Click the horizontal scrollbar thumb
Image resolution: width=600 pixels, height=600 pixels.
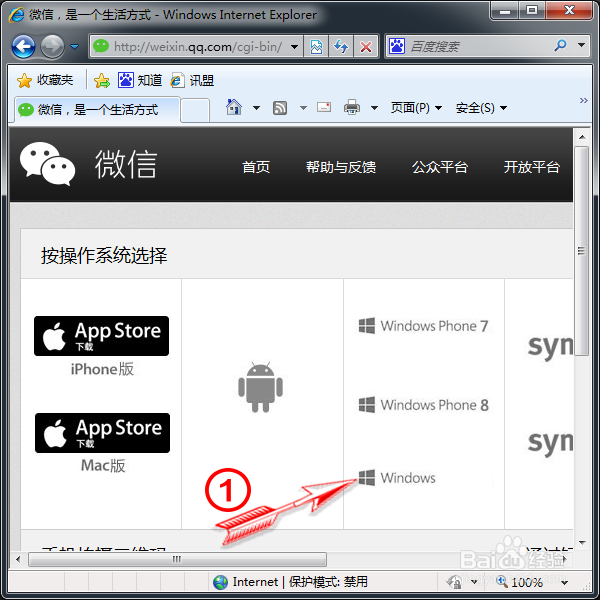[178, 559]
